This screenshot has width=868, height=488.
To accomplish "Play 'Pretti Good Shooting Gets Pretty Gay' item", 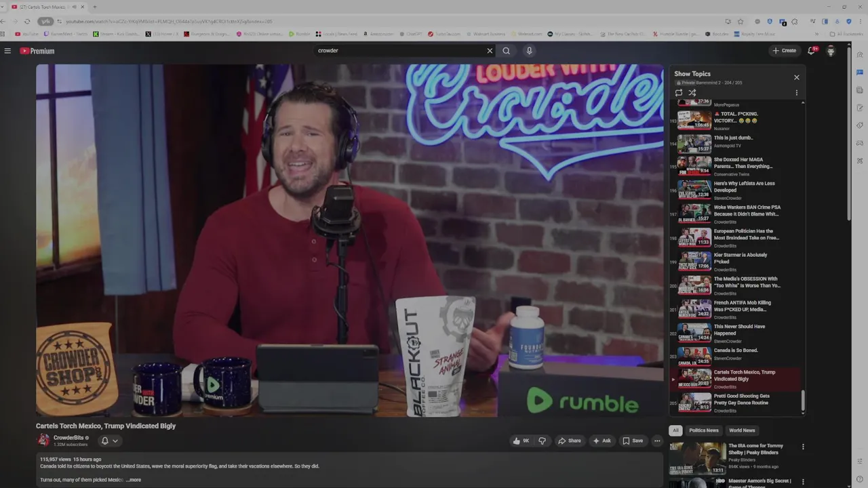I will pos(735,403).
